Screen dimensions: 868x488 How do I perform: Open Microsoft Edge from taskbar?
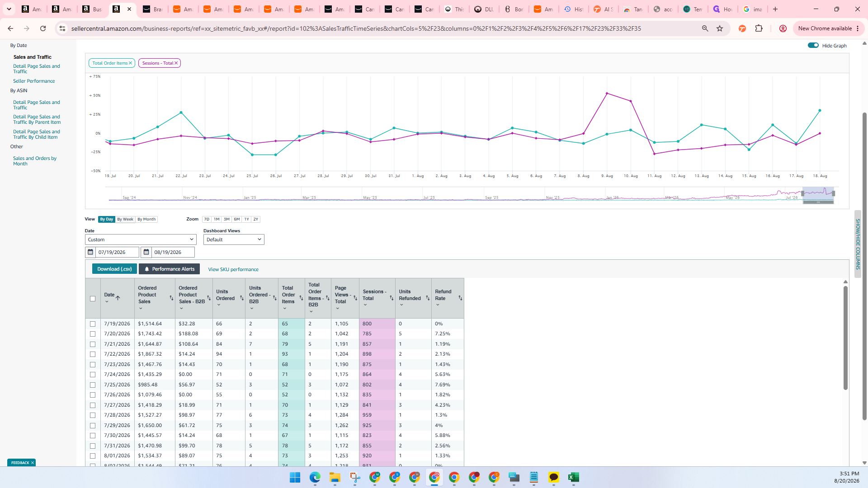(315, 478)
